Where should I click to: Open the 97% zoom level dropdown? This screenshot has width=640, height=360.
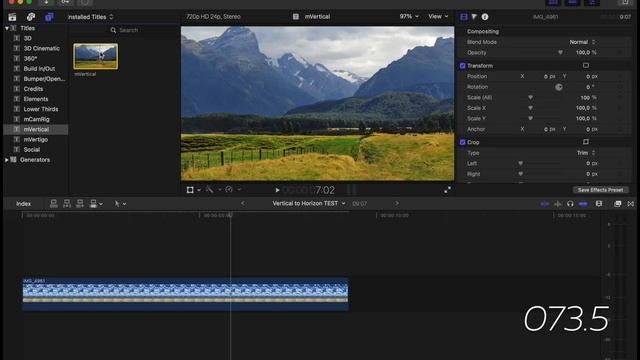(409, 16)
